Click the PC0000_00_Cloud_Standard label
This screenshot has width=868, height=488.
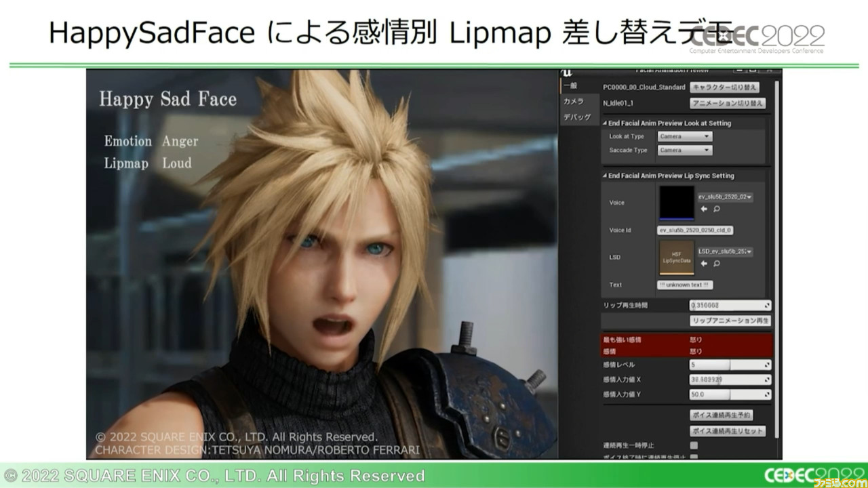coord(644,87)
